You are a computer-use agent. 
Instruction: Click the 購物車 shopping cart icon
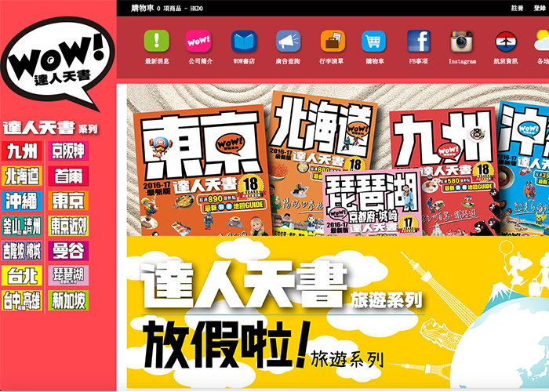point(373,42)
